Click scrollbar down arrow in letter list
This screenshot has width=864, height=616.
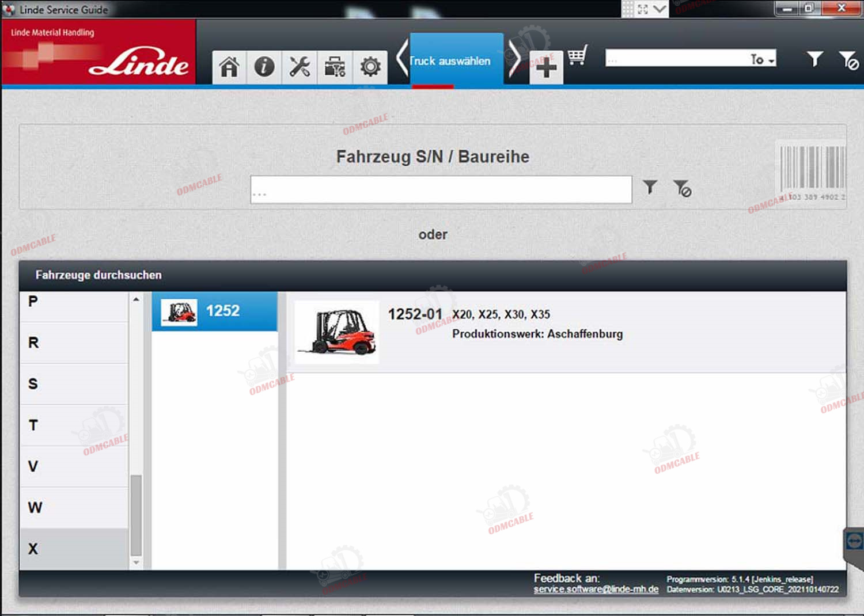(x=136, y=562)
